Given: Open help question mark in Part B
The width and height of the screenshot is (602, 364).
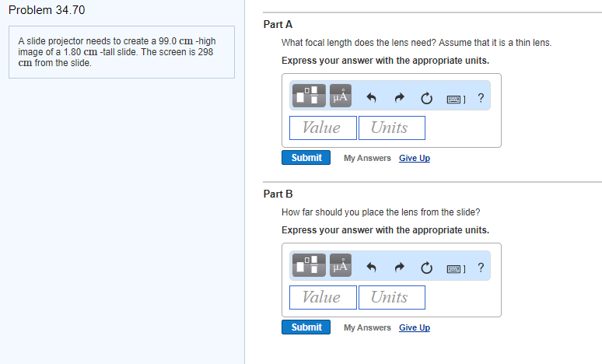Looking at the screenshot, I should [x=481, y=268].
